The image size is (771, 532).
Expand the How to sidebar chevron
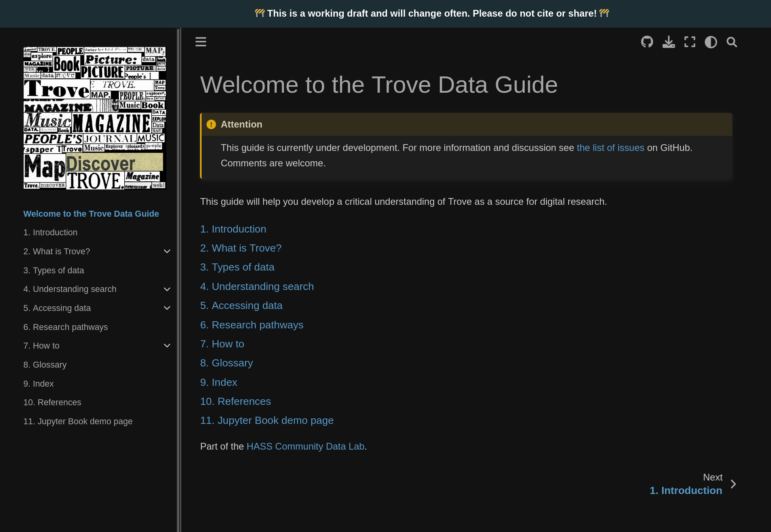tap(167, 346)
